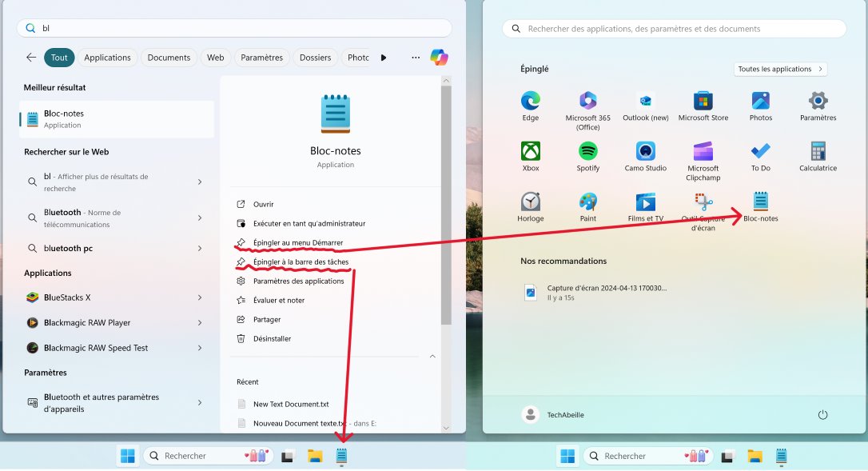Select Bloc-notes best result

117,119
